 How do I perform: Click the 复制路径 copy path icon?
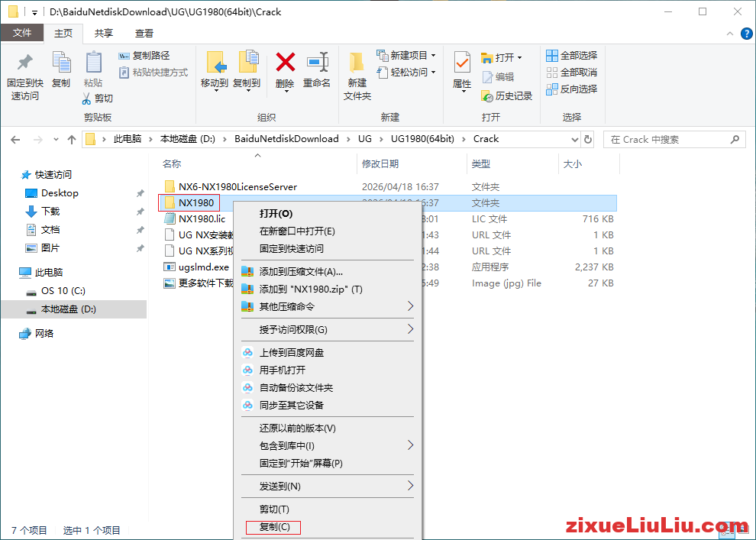coord(124,55)
